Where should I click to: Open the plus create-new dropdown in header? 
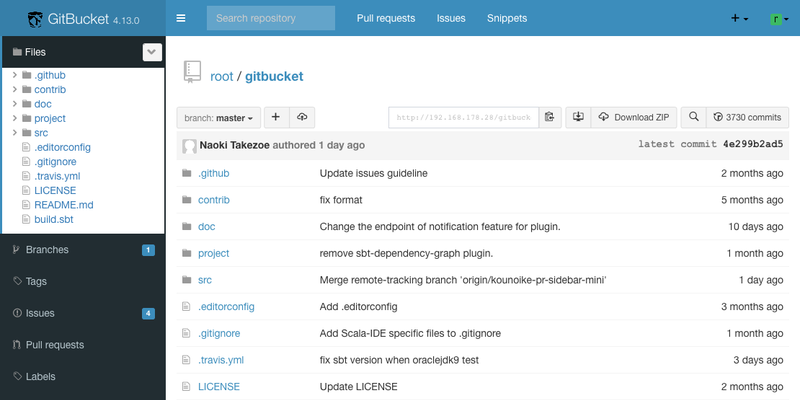click(739, 18)
